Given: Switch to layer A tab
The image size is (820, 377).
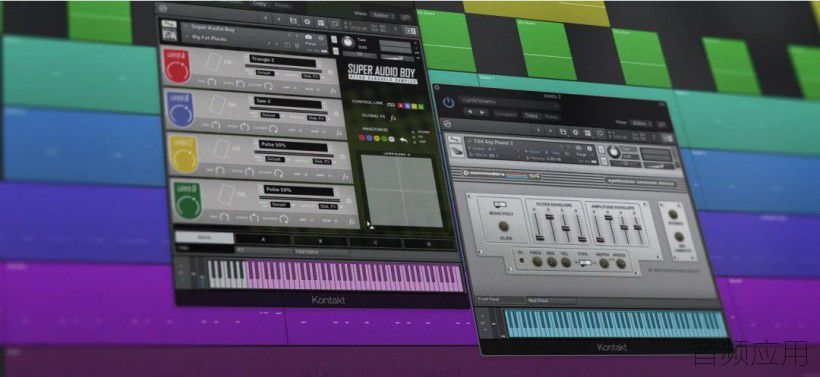Looking at the screenshot, I should (x=263, y=239).
